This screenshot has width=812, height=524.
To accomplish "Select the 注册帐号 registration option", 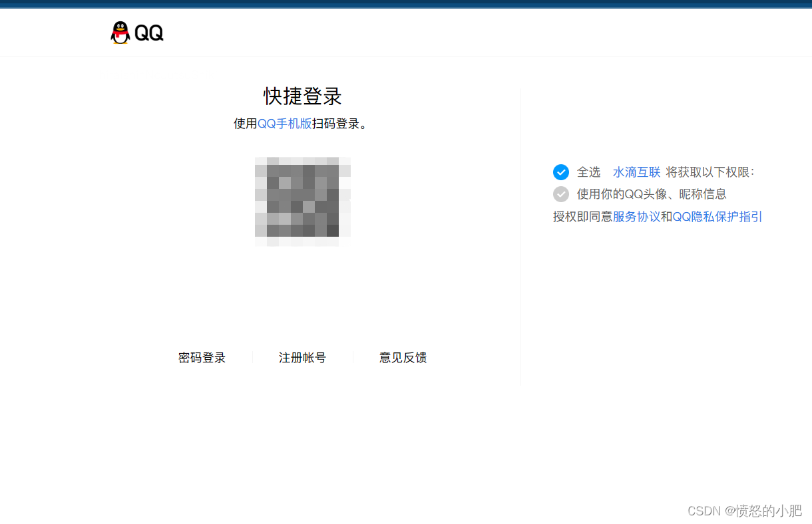I will pos(302,357).
